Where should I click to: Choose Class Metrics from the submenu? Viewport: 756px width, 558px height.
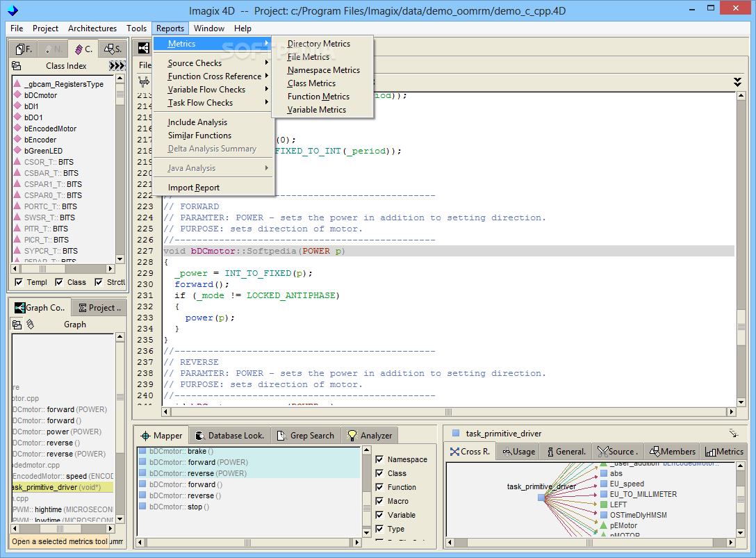pyautogui.click(x=311, y=83)
